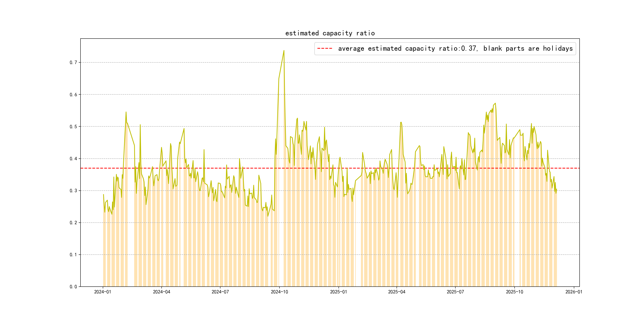This screenshot has width=644, height=322.
Task: Click the legend's red dashed line sample
Action: tap(325, 48)
